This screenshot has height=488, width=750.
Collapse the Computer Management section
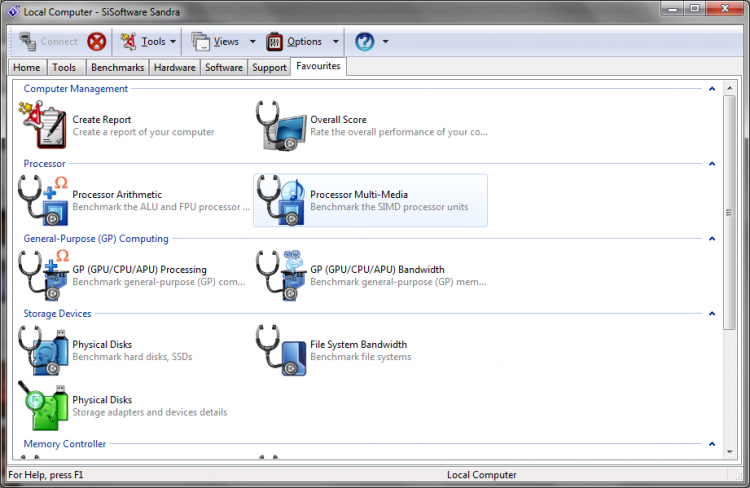pyautogui.click(x=712, y=89)
